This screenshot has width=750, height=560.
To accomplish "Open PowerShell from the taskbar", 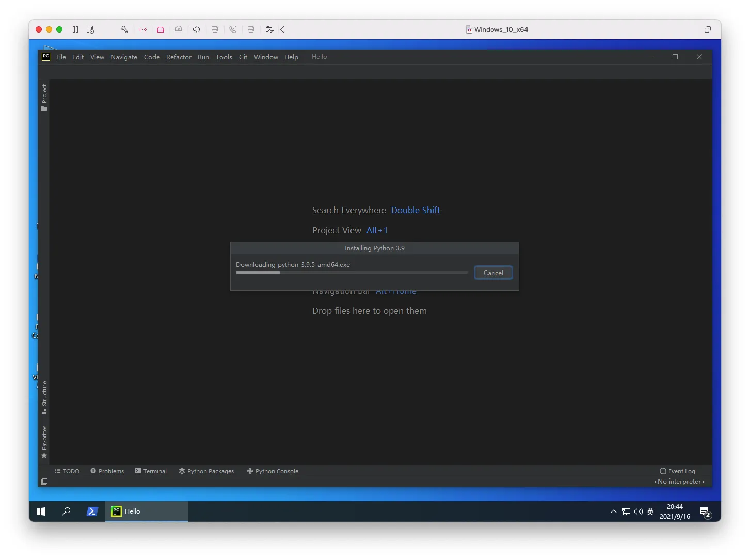I will tap(92, 511).
